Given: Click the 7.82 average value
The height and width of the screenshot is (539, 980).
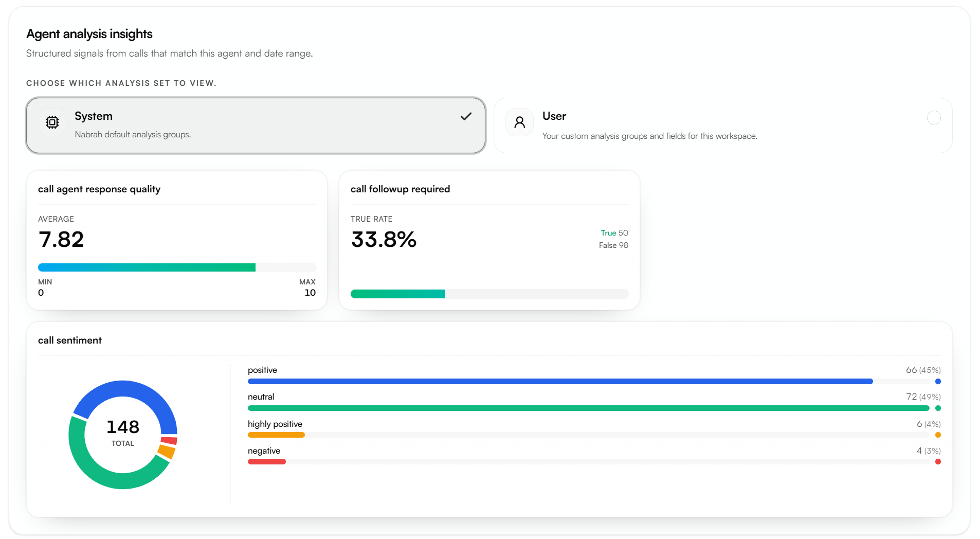Looking at the screenshot, I should tap(61, 240).
